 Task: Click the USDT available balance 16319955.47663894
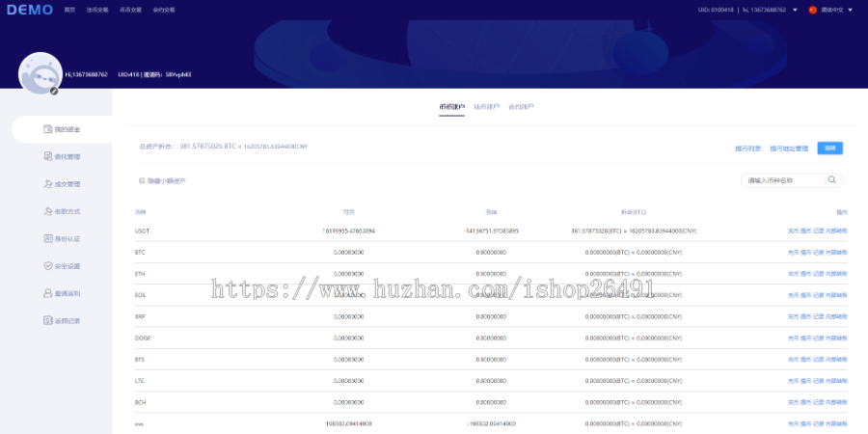pos(348,231)
